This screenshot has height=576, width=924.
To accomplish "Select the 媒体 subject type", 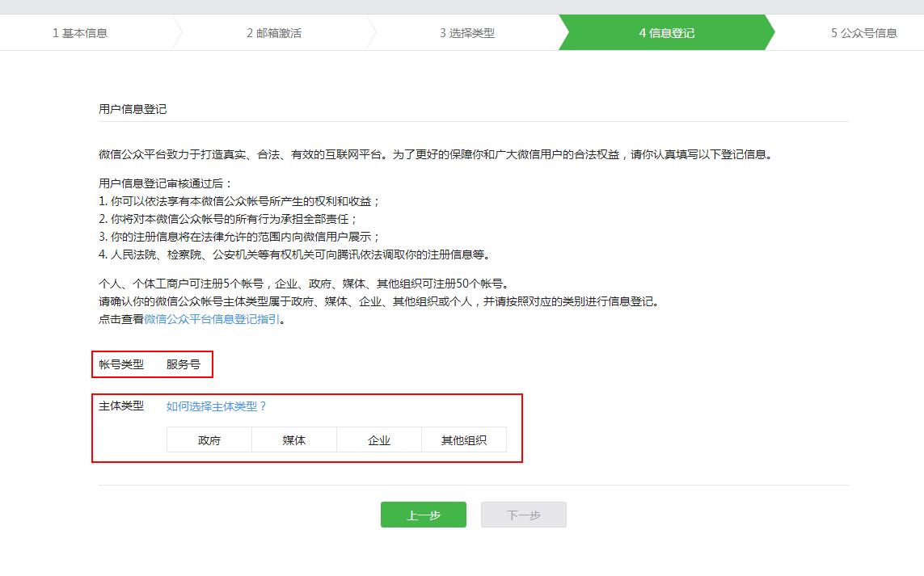I will 293,439.
